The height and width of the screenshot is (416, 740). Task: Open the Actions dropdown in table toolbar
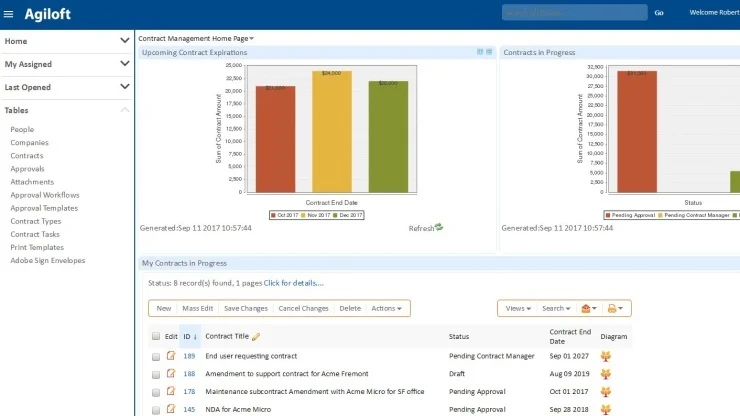386,308
